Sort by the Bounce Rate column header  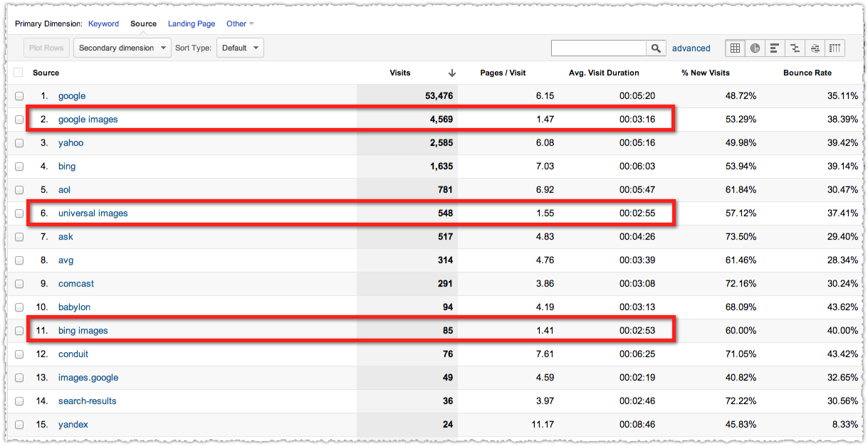click(807, 73)
